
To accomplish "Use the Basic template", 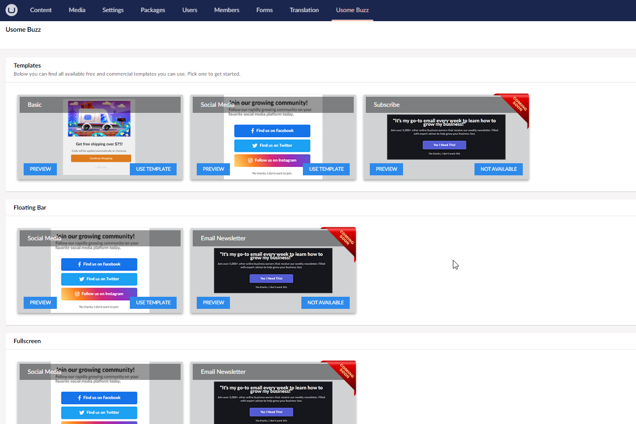I will click(x=153, y=169).
